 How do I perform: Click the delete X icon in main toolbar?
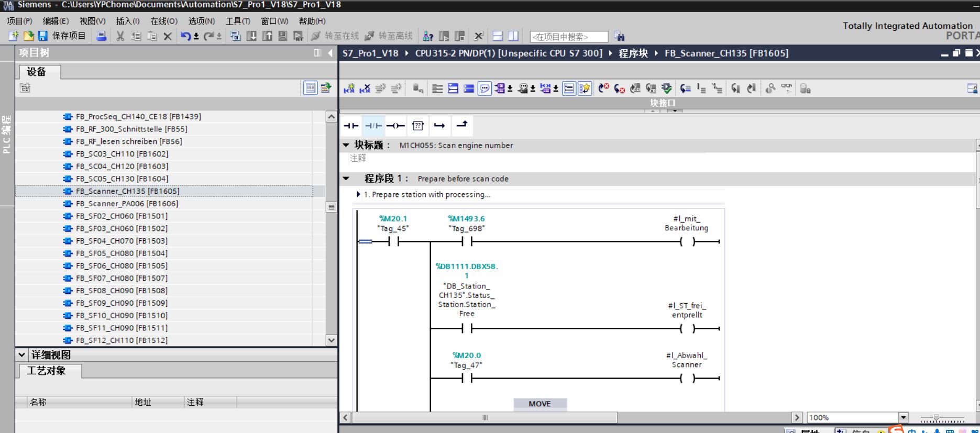pos(168,36)
